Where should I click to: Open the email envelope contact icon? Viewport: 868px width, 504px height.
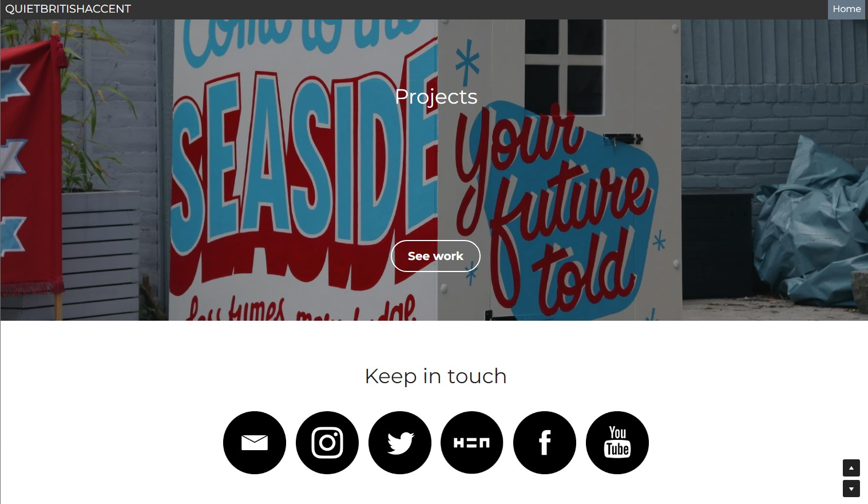255,443
